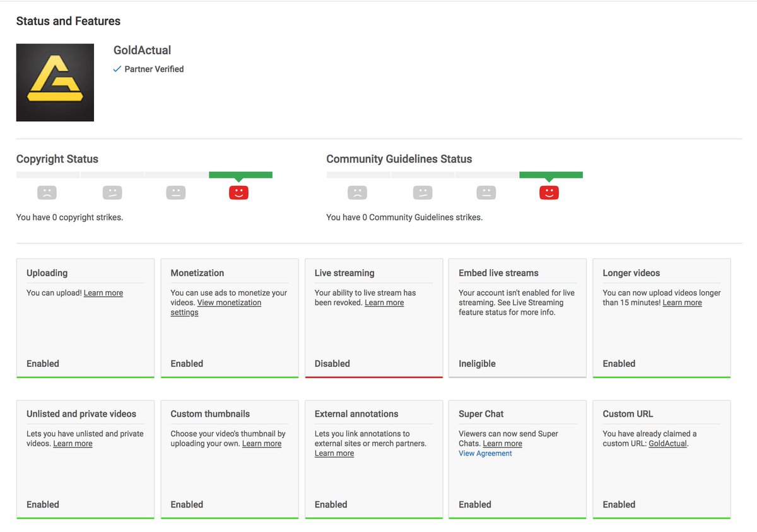Image resolution: width=757 pixels, height=532 pixels.
Task: Click the second face icon under Community Guidelines Status
Action: pos(423,193)
